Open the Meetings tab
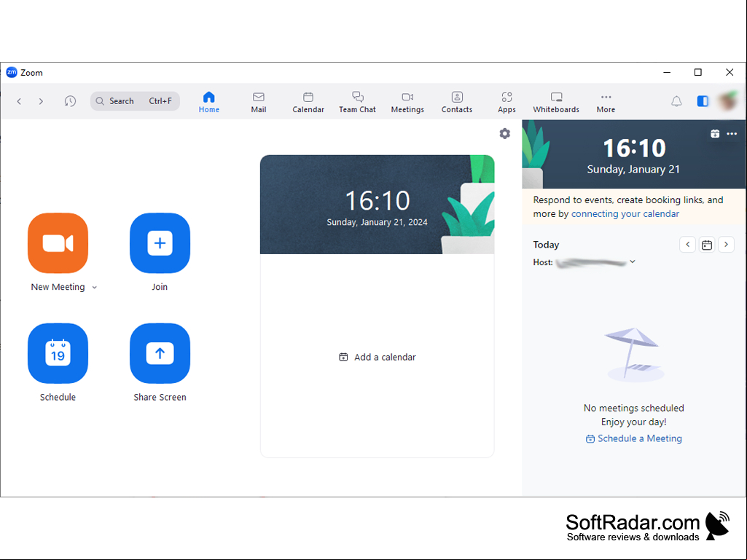The width and height of the screenshot is (747, 560). [x=407, y=102]
